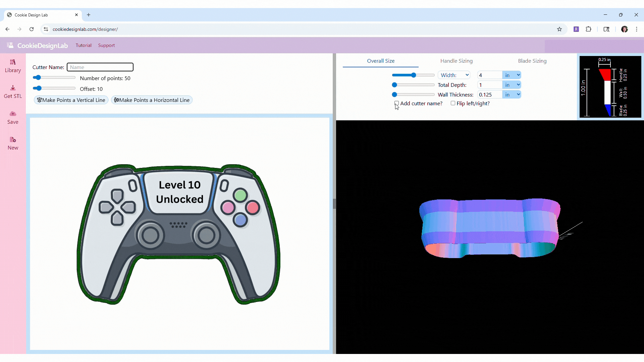Click the cutter cross-section diagram thumbnail
Viewport: 644px width, 362px height.
tap(610, 87)
